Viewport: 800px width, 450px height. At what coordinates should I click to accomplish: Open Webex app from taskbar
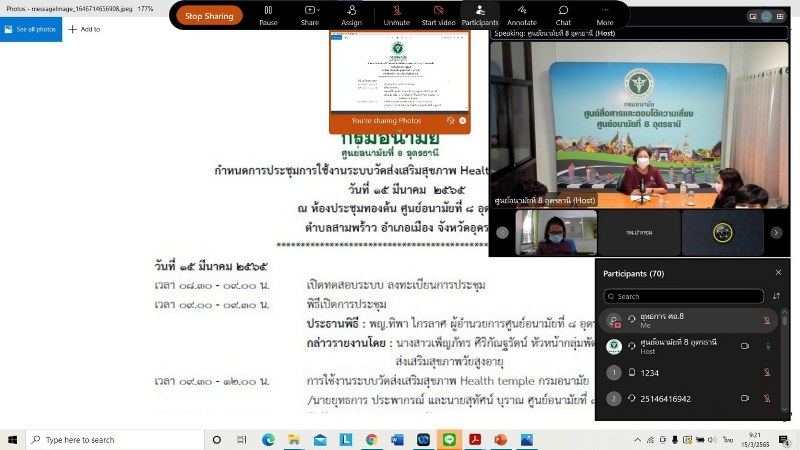coord(423,439)
